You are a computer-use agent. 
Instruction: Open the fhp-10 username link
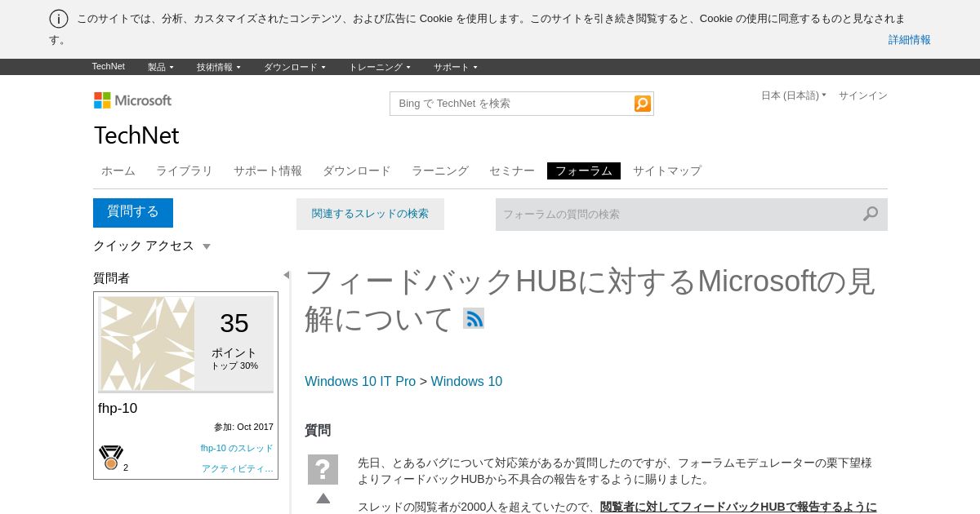[118, 408]
